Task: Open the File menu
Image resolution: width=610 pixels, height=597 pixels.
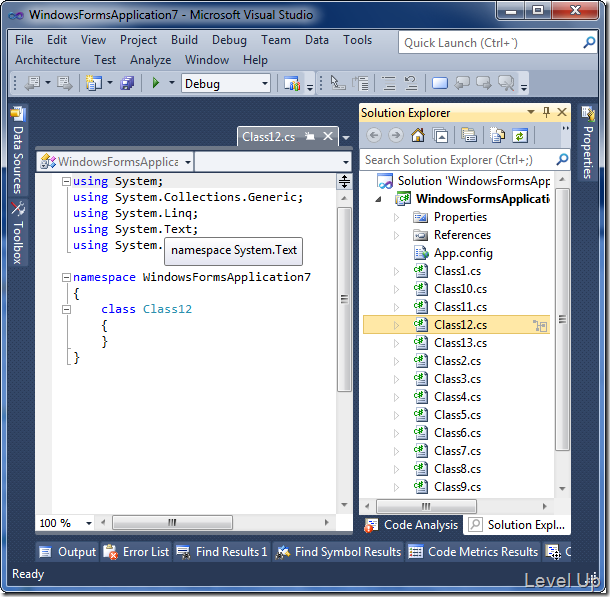Action: pyautogui.click(x=24, y=40)
